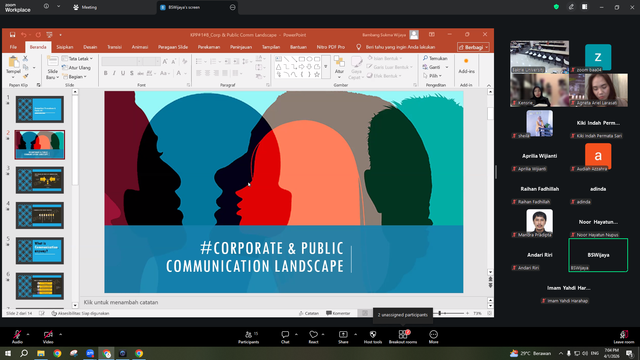
Task: Click the Save icon in PowerPoint title bar
Action: click(13, 35)
